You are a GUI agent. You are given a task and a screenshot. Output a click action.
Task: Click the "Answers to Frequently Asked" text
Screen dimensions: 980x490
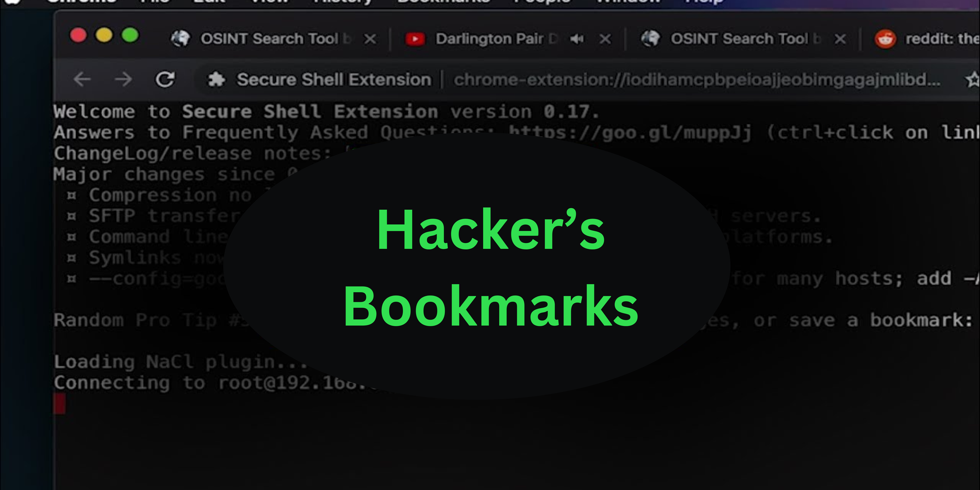tap(211, 132)
